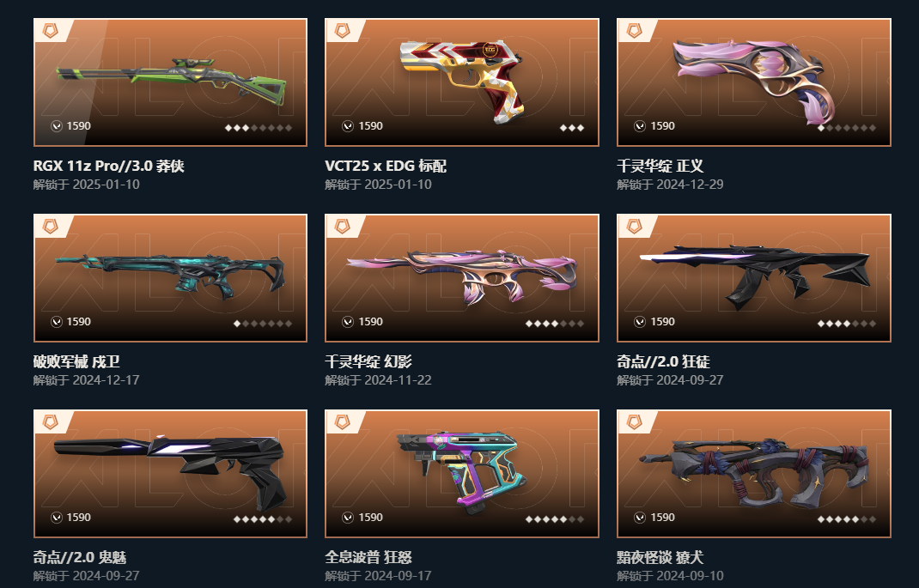Image resolution: width=919 pixels, height=588 pixels.
Task: Click the 千灵华绽 幻影 skin name
Action: tap(368, 361)
